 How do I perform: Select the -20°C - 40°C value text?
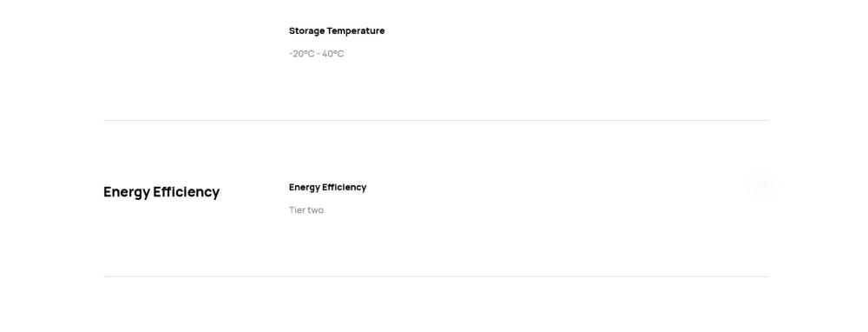(316, 54)
